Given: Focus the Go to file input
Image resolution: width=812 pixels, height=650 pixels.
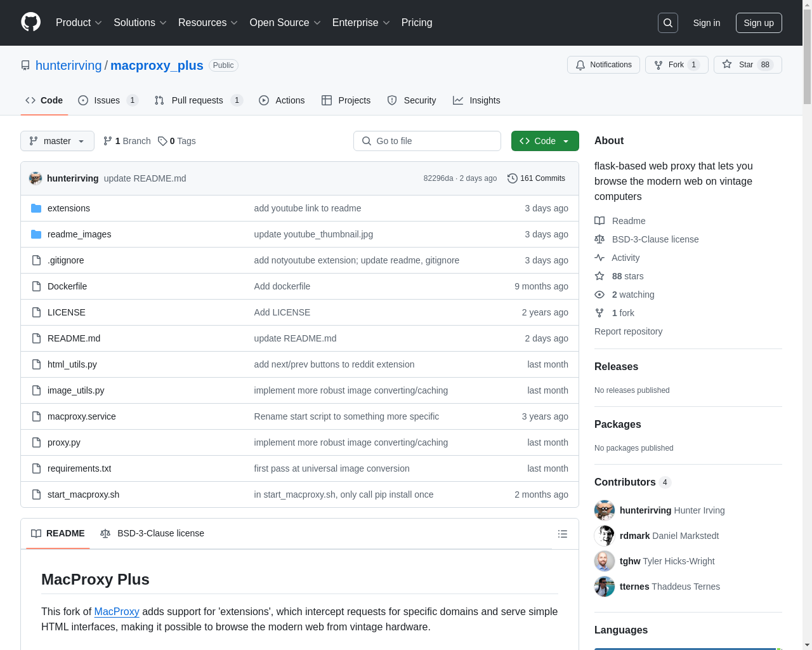Looking at the screenshot, I should [427, 141].
